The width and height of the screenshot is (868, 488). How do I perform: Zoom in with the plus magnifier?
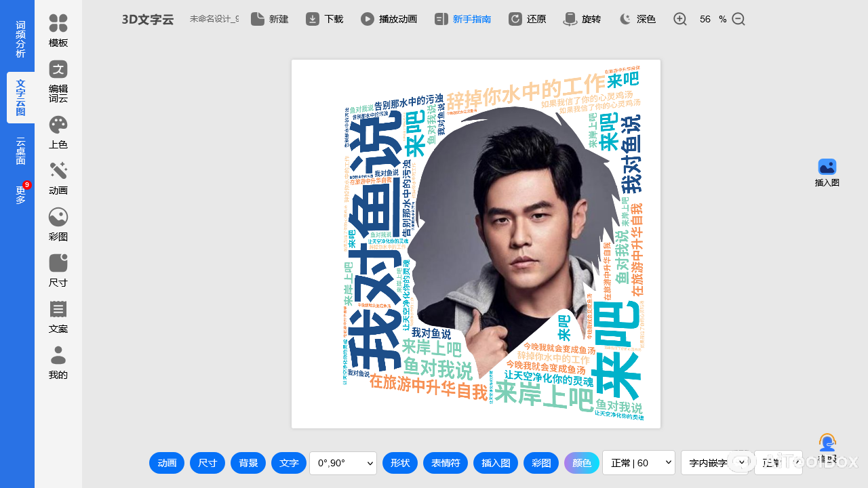(x=680, y=19)
